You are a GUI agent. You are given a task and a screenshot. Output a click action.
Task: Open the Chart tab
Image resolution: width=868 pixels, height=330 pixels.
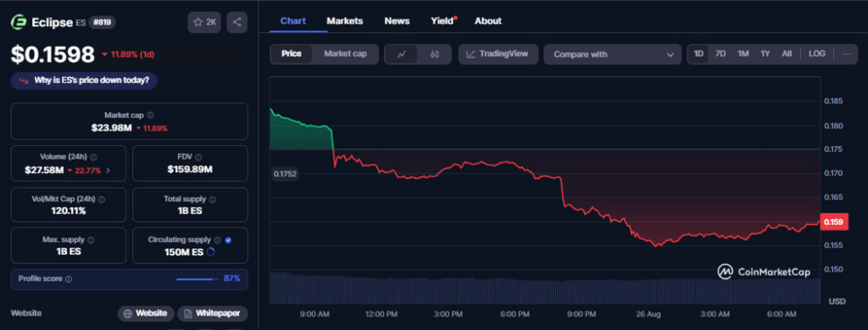pos(292,21)
